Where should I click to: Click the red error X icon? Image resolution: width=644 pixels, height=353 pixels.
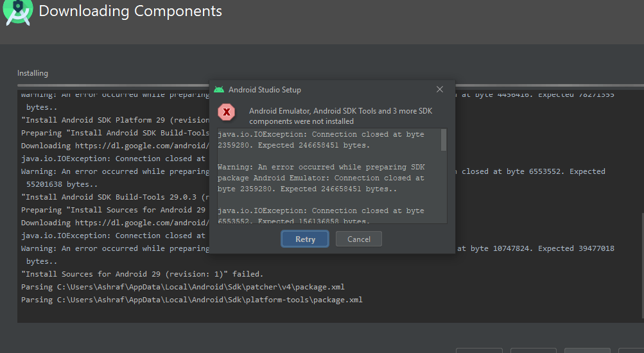226,112
